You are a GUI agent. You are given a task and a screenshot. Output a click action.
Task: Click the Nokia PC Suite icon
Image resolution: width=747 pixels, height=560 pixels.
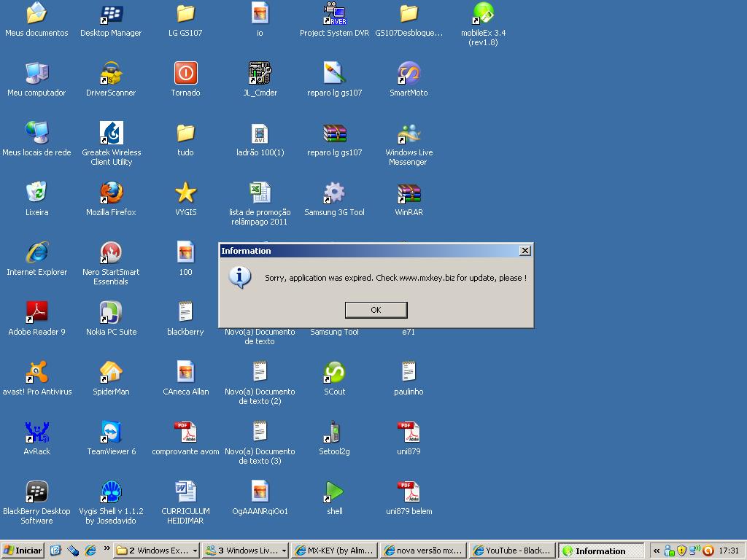coord(111,314)
